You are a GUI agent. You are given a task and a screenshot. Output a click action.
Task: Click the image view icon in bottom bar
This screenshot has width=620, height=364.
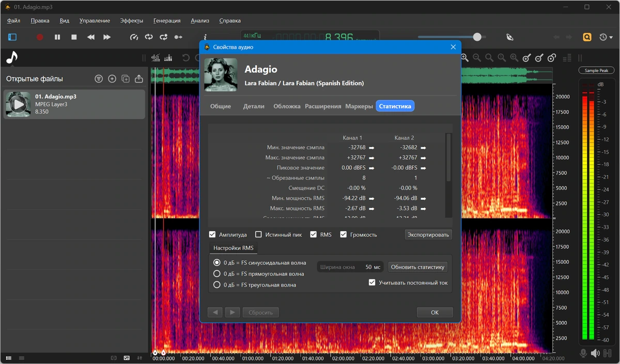(127, 358)
